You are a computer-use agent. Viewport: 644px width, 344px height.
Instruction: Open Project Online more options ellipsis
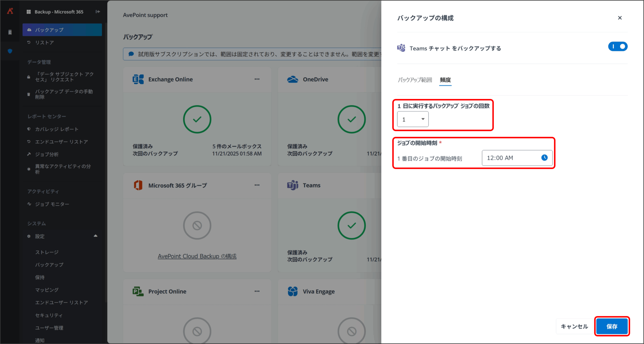tap(257, 291)
